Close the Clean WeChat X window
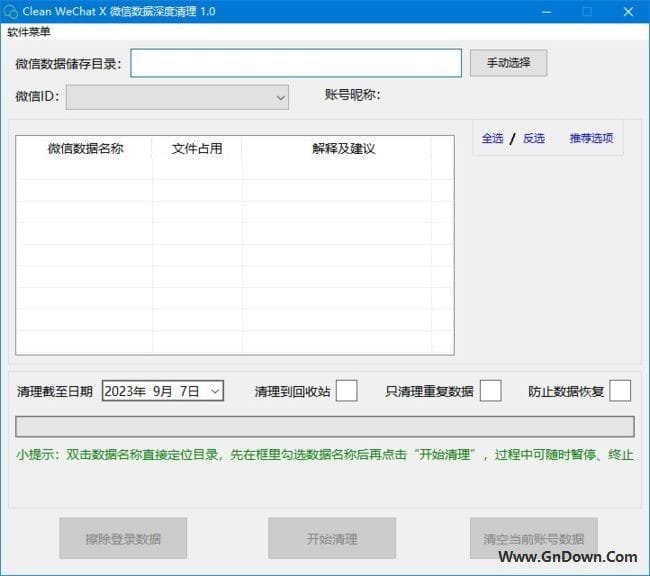The height and width of the screenshot is (576, 650). (x=628, y=12)
